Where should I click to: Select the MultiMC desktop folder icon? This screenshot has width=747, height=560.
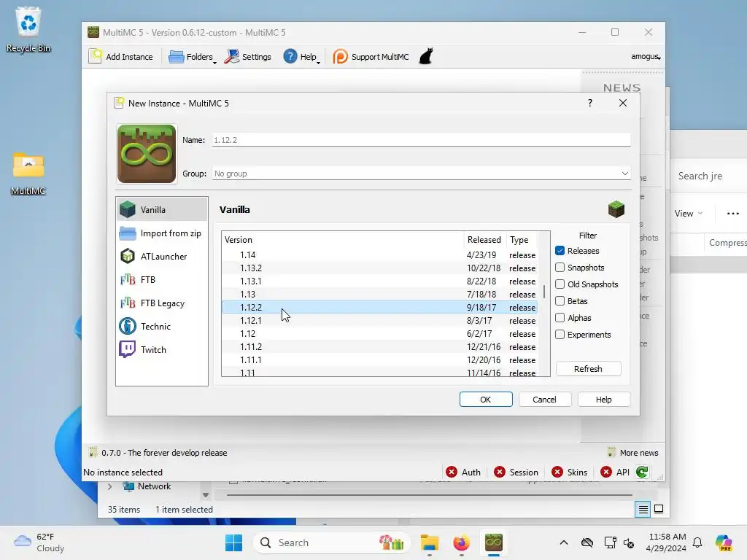tap(28, 174)
